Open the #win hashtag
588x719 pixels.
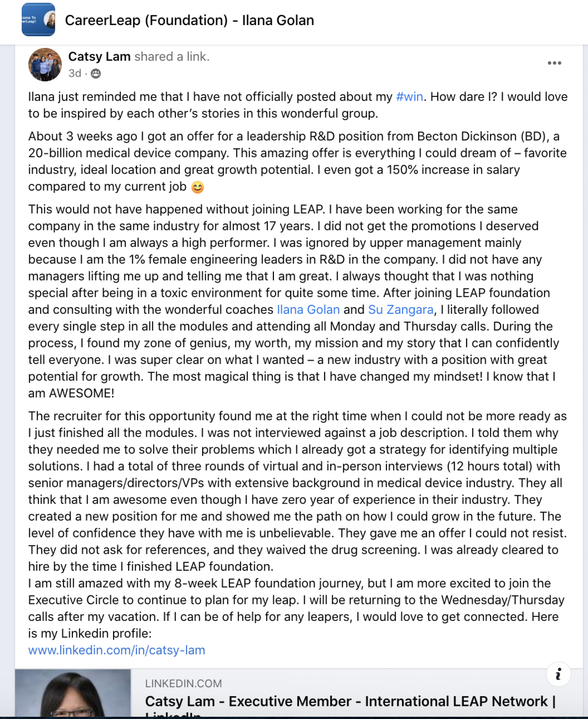tap(409, 97)
